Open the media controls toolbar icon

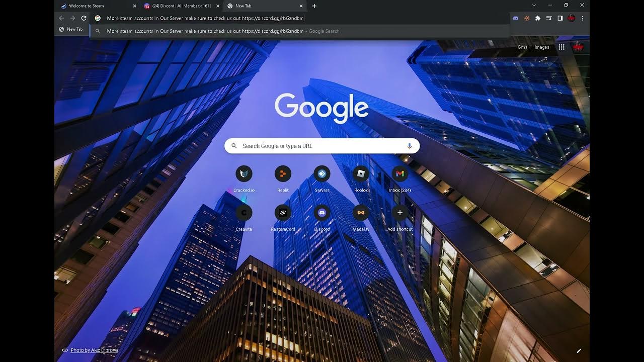click(549, 18)
